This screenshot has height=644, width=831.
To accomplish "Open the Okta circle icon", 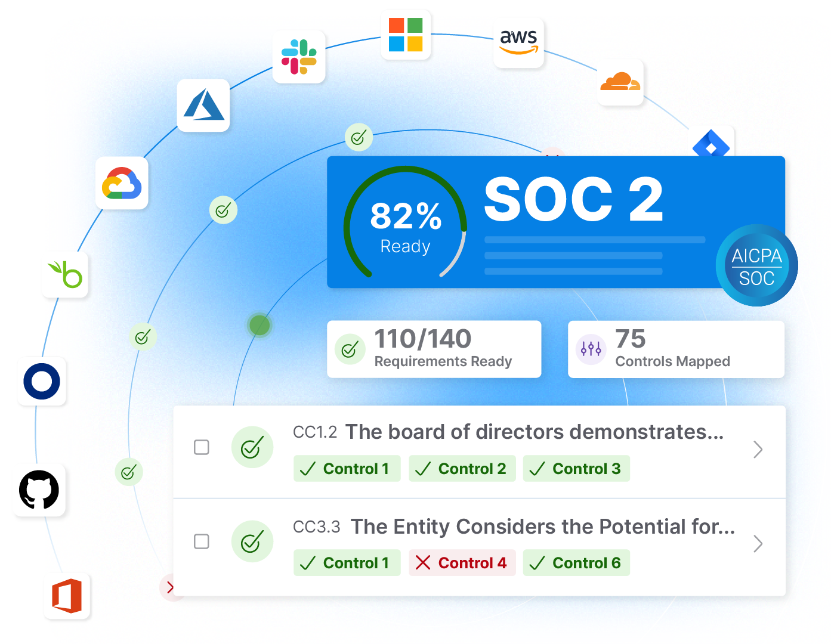I will 42,382.
